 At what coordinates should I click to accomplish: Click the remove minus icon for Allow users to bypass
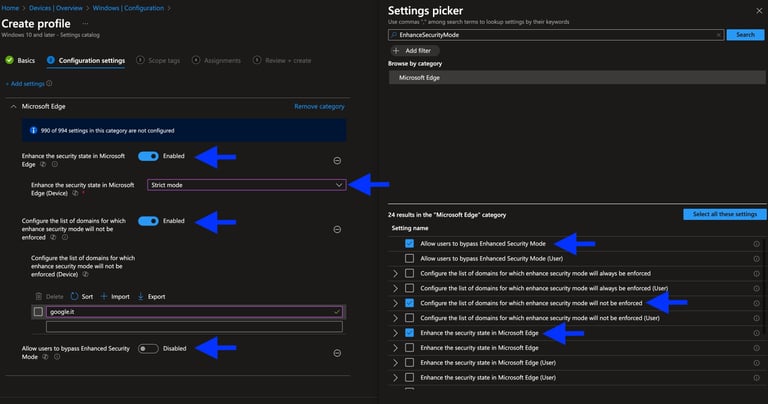click(x=337, y=353)
